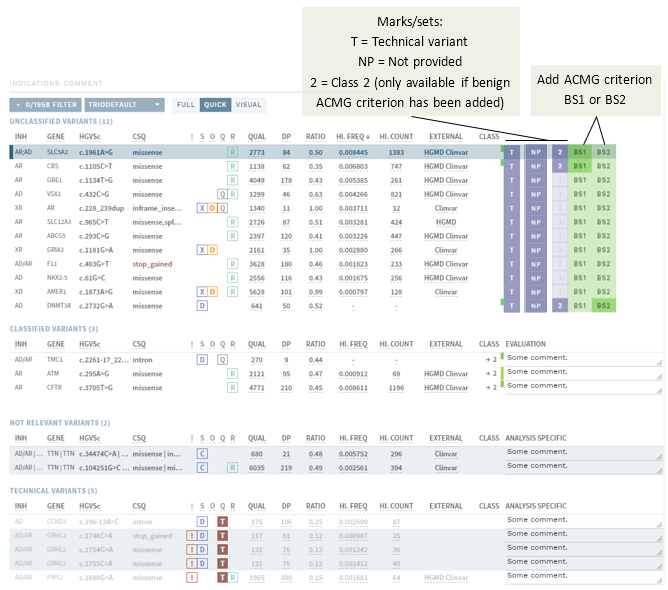The width and height of the screenshot is (668, 590).
Task: Click the evaluation comment field for TMC1
Action: pyautogui.click(x=582, y=358)
